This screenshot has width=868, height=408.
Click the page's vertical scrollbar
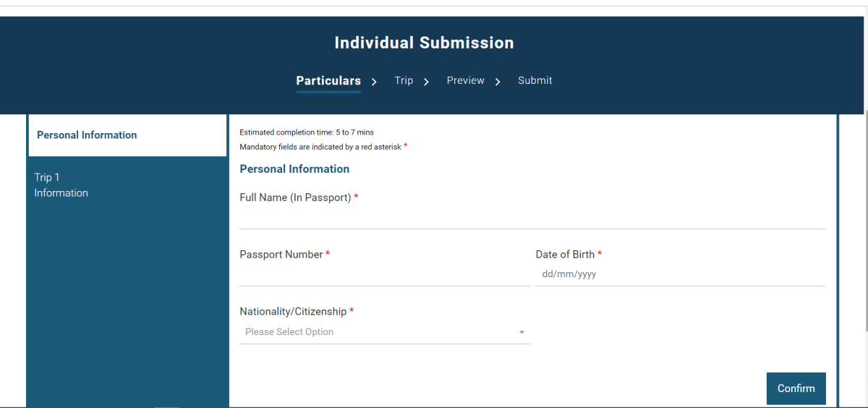864,217
